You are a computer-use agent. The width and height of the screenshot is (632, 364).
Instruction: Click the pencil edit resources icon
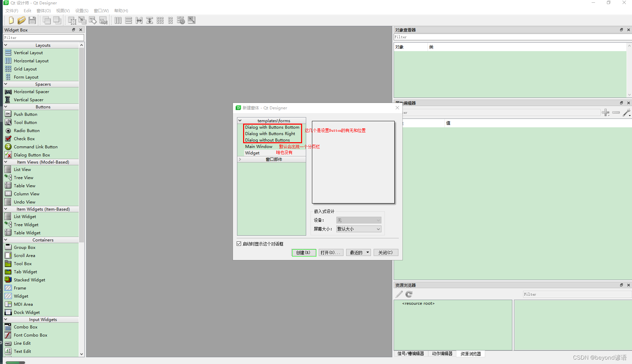(x=399, y=294)
